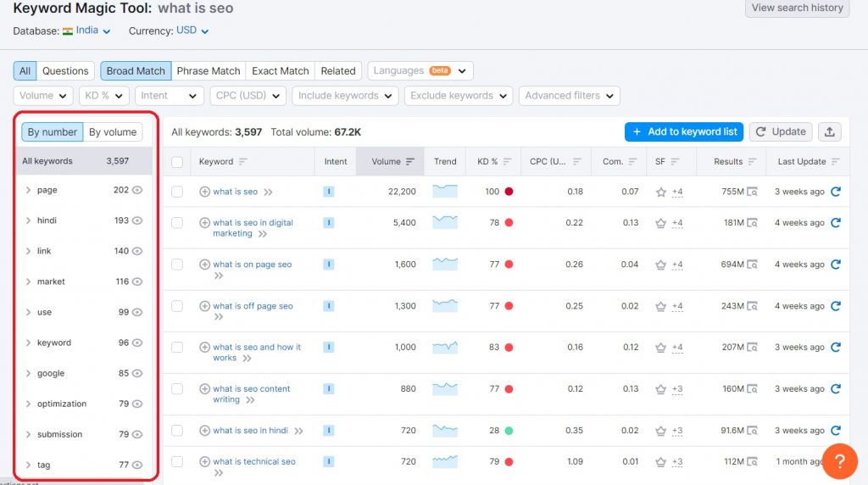Tick checkbox for 'what is seo' row
Image resolution: width=868 pixels, height=485 pixels.
tap(177, 192)
